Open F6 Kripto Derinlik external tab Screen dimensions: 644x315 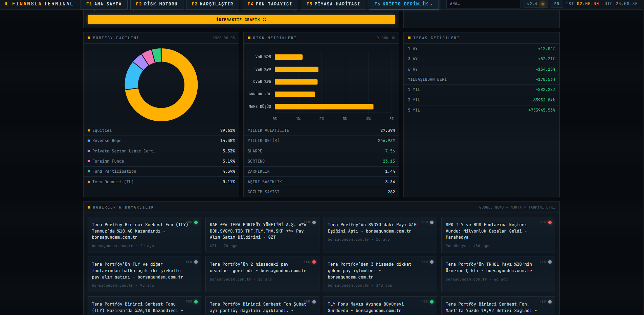[404, 4]
